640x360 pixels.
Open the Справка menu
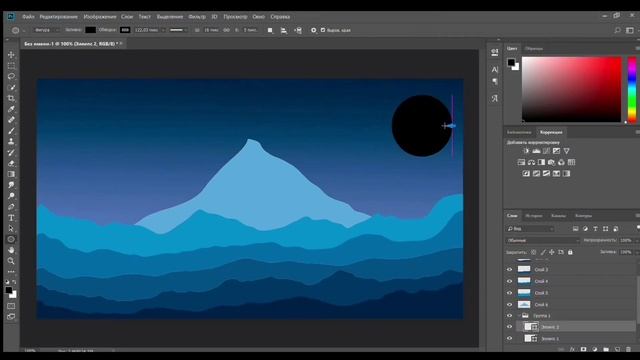[280, 17]
